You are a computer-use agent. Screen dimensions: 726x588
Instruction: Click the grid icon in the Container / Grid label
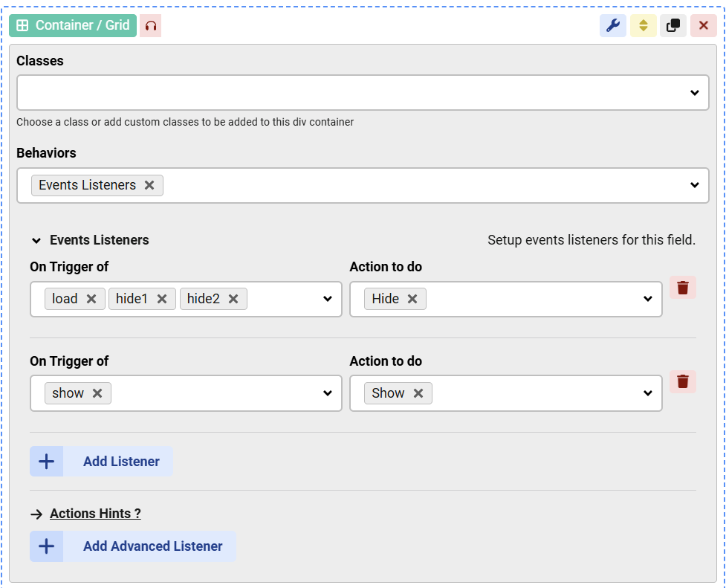click(25, 25)
